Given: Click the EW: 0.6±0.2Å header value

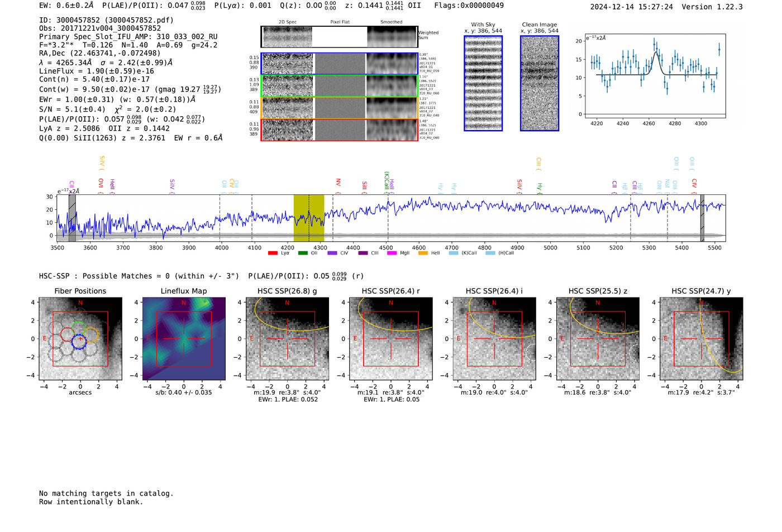Looking at the screenshot, I should coord(66,6).
